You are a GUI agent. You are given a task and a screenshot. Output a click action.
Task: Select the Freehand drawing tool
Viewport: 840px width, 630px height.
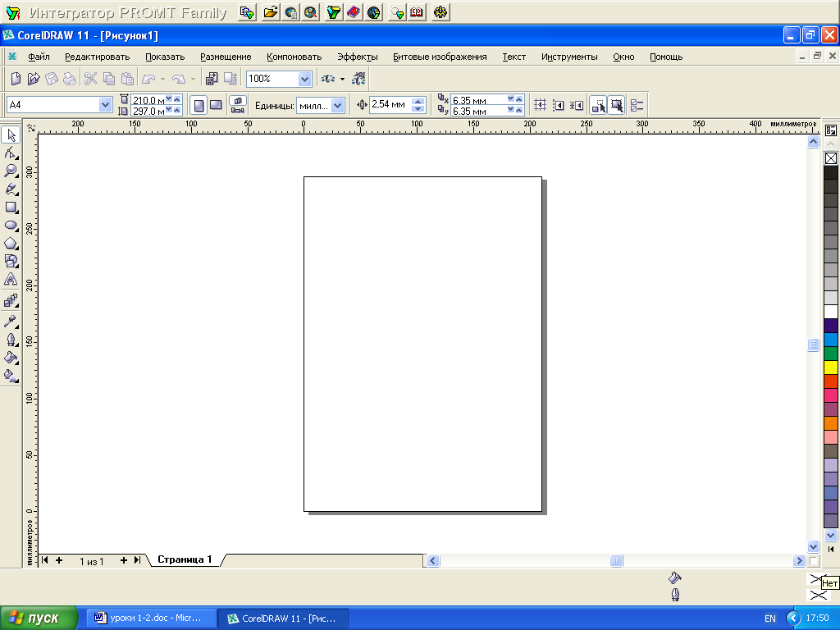(x=11, y=189)
